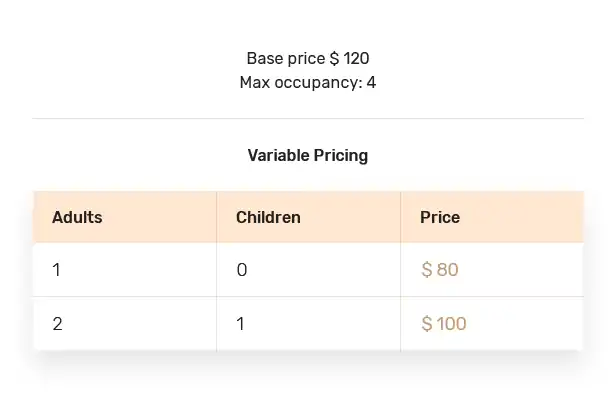Click the number 100 in second price
616x405 pixels.
[452, 324]
